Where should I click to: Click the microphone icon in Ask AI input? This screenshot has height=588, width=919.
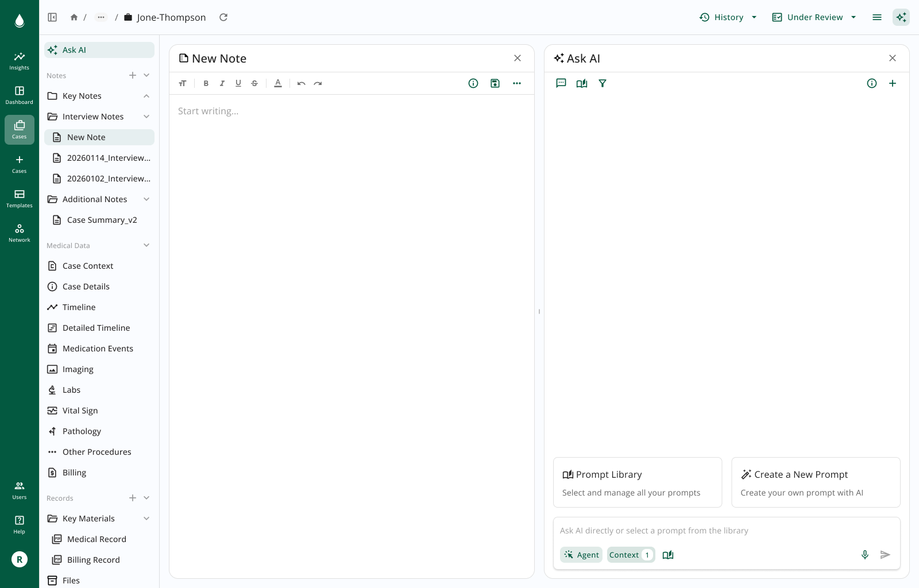(864, 555)
